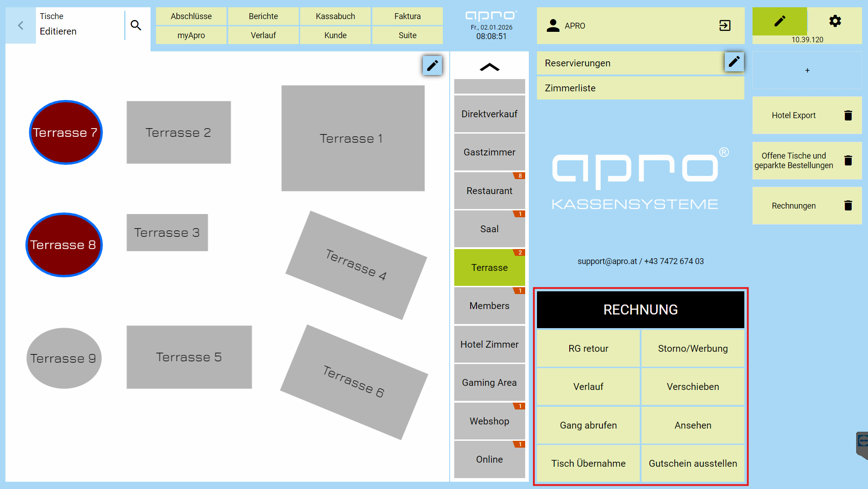Viewport: 868px width, 489px height.
Task: Delete the Rechnungen widget via trash icon
Action: click(848, 205)
